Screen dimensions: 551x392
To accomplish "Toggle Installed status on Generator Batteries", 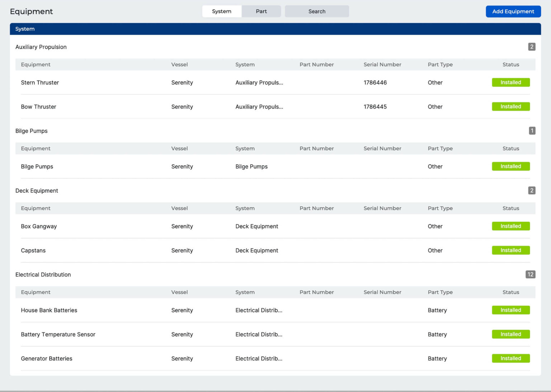I will [x=510, y=358].
